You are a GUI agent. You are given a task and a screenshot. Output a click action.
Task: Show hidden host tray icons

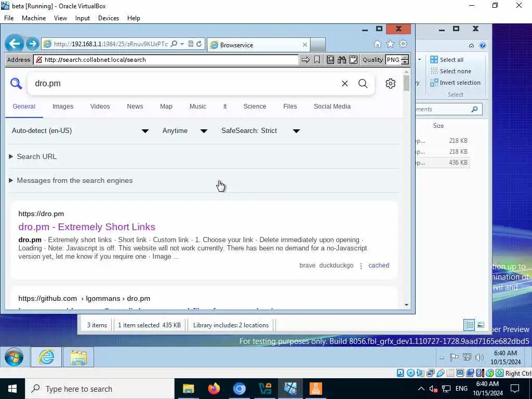coord(421,389)
